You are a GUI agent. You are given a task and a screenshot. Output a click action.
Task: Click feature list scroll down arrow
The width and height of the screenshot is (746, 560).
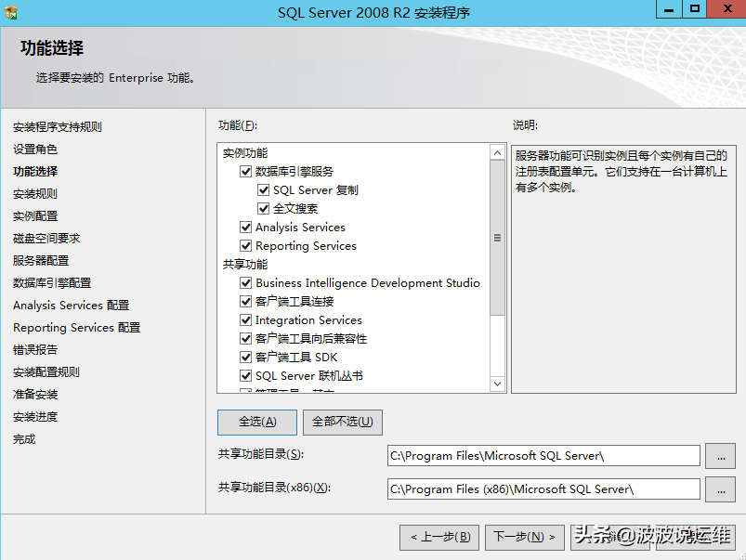497,384
